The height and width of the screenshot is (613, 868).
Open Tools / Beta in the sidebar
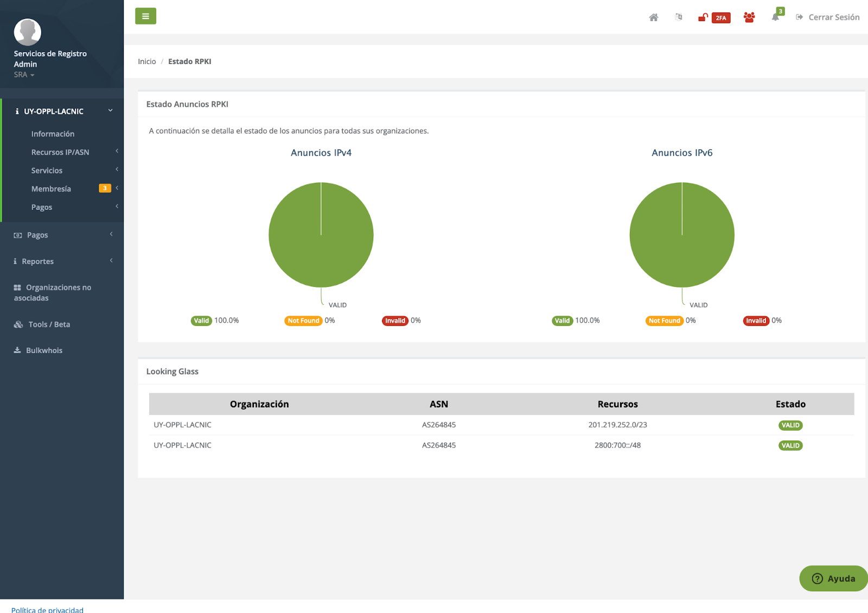tap(49, 324)
